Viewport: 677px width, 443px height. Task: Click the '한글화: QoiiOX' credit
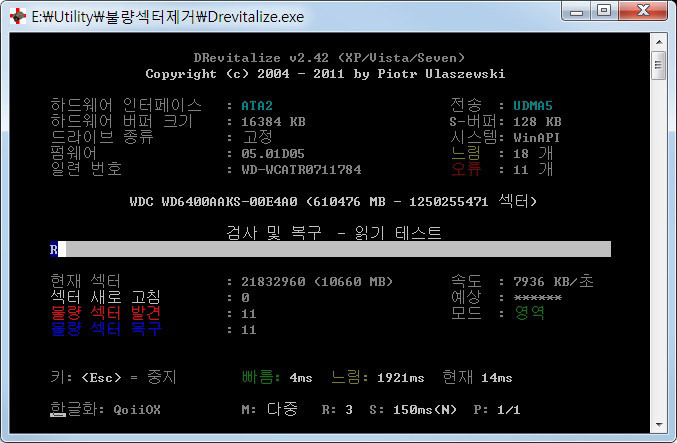click(106, 409)
